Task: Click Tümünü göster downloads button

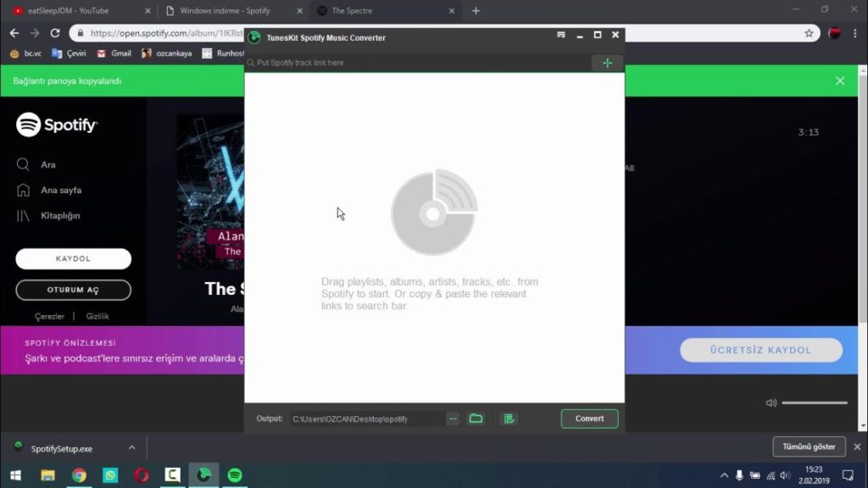Action: click(809, 446)
